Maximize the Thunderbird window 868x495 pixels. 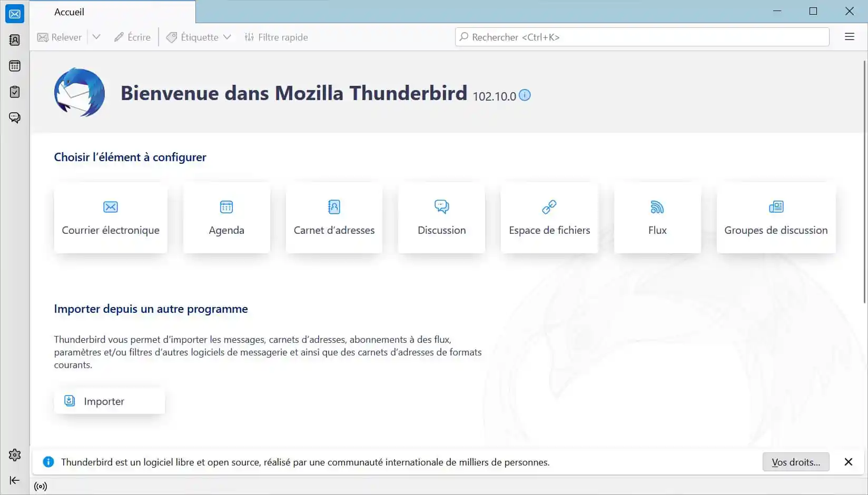[813, 11]
